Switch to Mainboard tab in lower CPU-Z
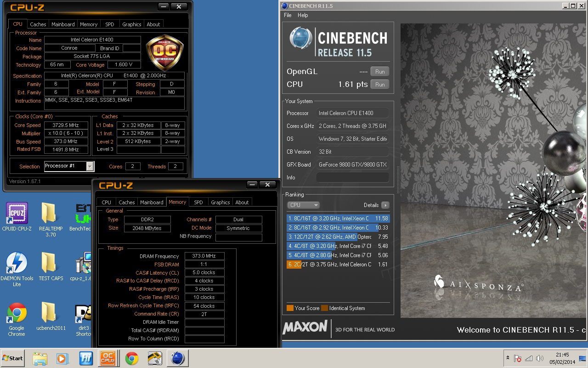Image resolution: width=588 pixels, height=368 pixels. tap(152, 202)
